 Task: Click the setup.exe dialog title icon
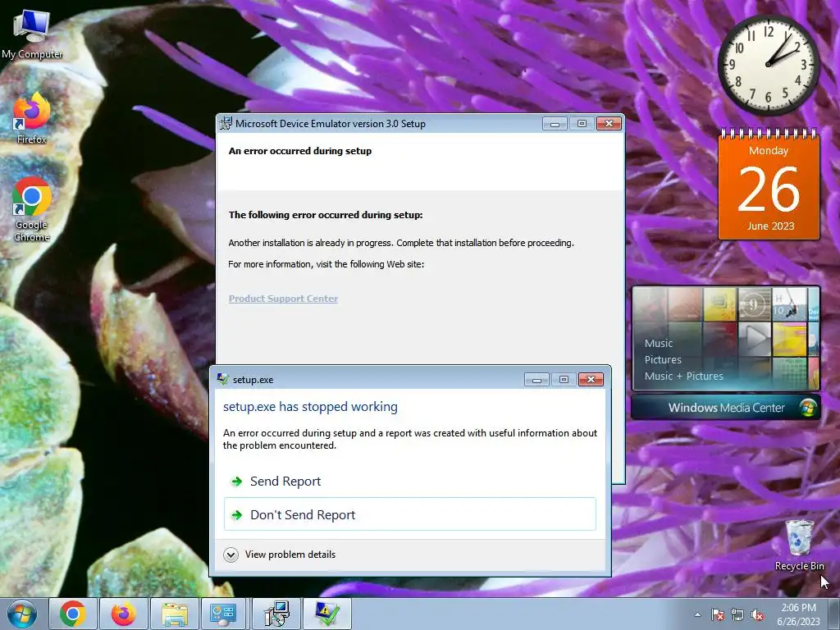(x=223, y=379)
